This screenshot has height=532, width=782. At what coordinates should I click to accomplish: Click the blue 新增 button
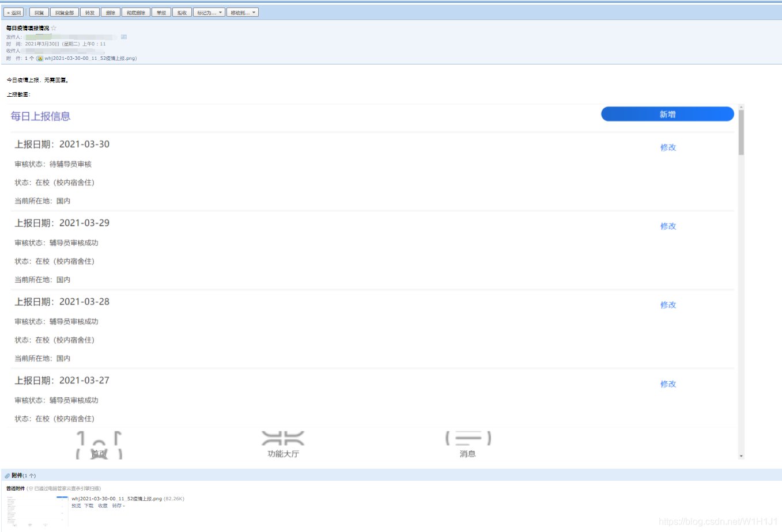667,114
